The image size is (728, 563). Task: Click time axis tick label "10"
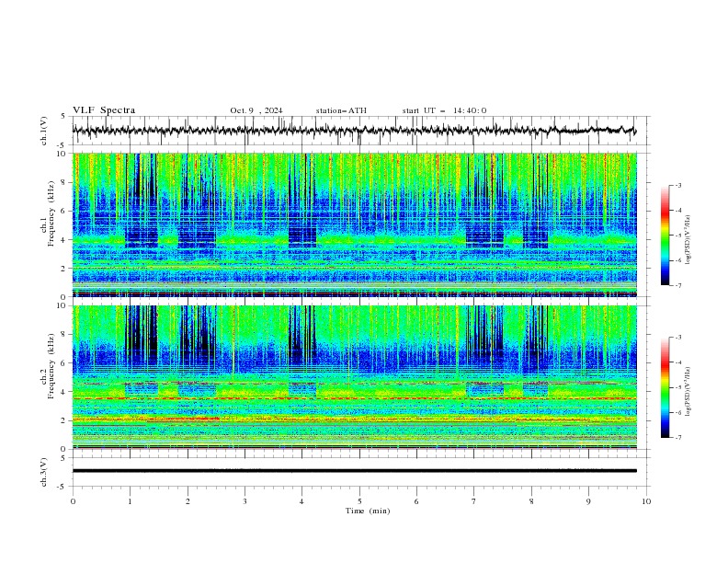pos(646,501)
